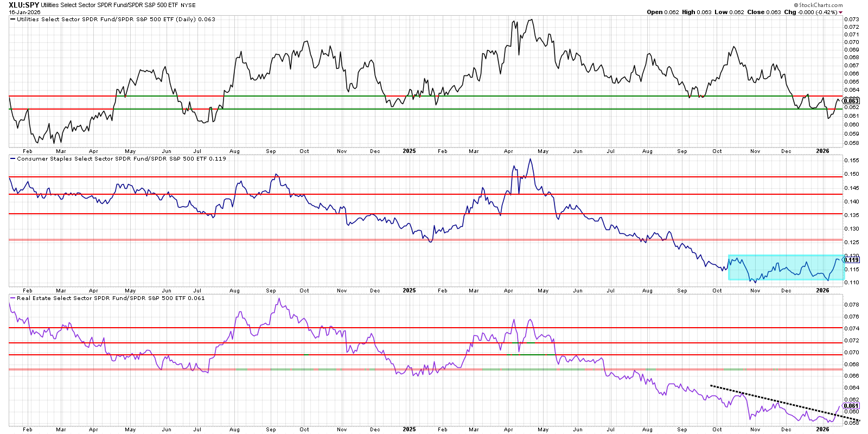868x434 pixels.
Task: Click the XLU:SPY ticker symbol heading
Action: pos(24,5)
